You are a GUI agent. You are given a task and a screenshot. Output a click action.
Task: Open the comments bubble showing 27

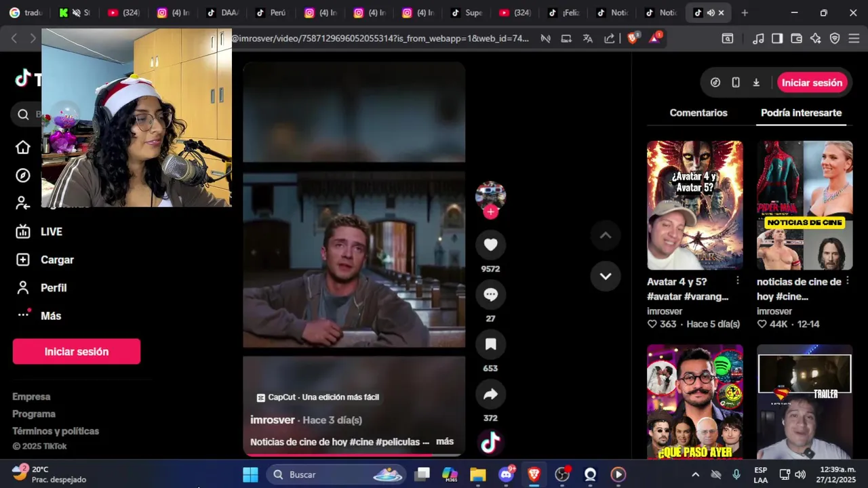coord(490,295)
